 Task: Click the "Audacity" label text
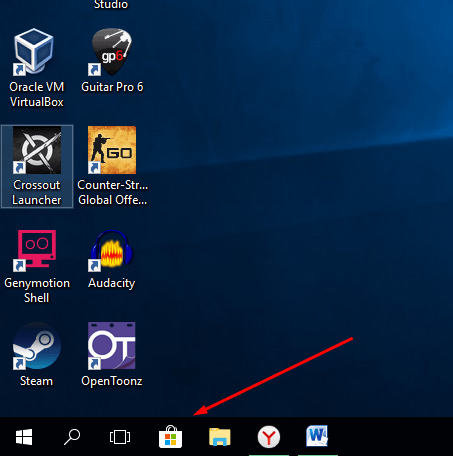112,283
